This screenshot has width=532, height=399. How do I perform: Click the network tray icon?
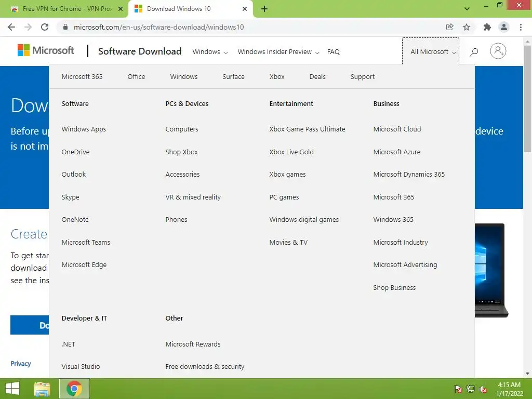471,389
